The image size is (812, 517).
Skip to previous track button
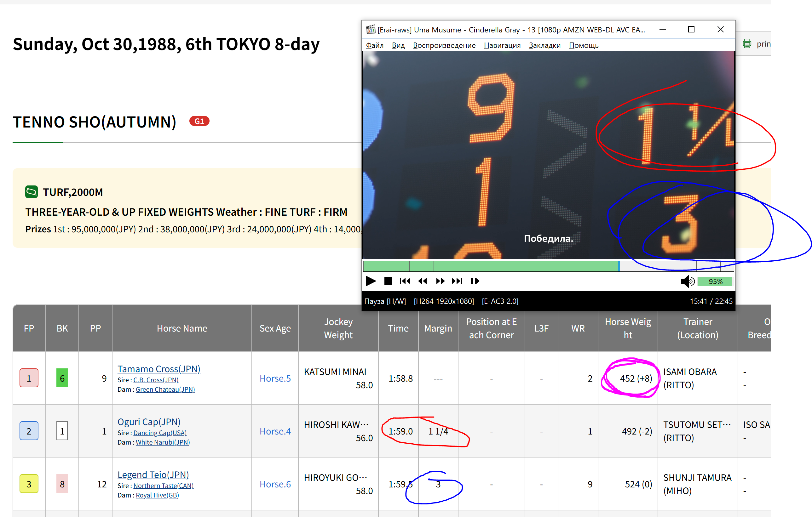(x=405, y=281)
